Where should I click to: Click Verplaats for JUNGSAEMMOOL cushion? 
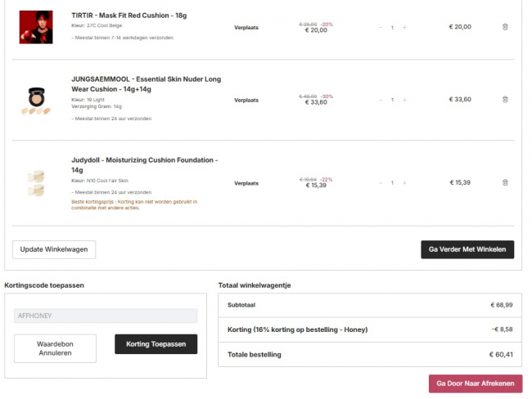point(246,100)
